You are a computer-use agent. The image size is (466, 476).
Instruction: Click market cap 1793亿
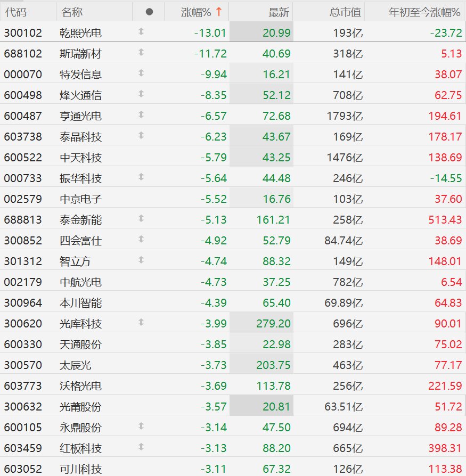pyautogui.click(x=345, y=116)
